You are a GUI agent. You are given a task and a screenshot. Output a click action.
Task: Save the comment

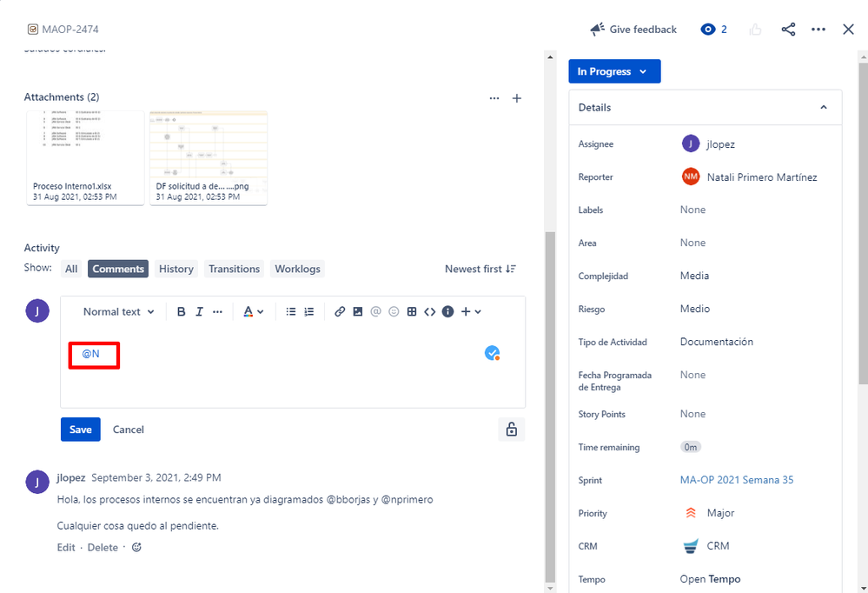80,429
